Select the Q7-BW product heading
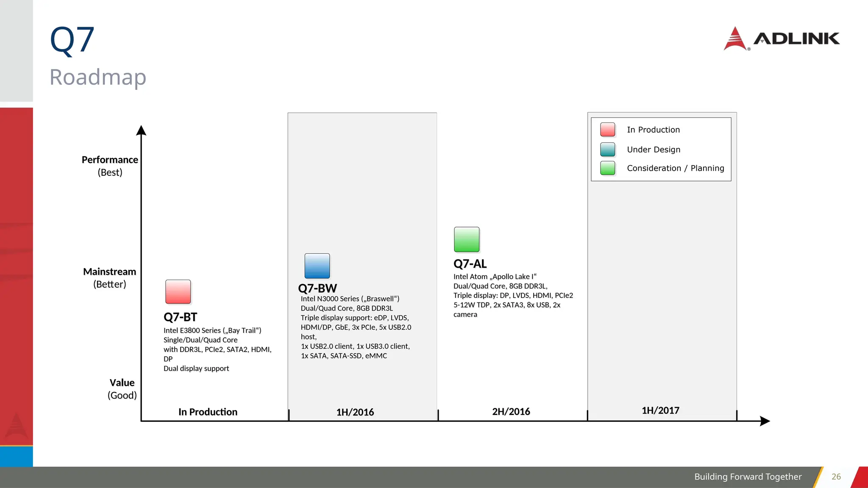This screenshot has width=868, height=488. pos(317,288)
